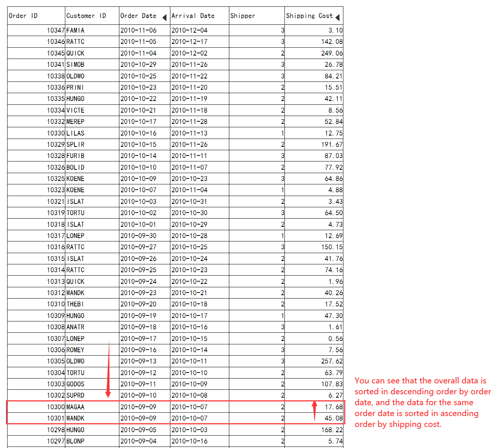
Task: Click shipping cost 3.43
Action: 314,202
